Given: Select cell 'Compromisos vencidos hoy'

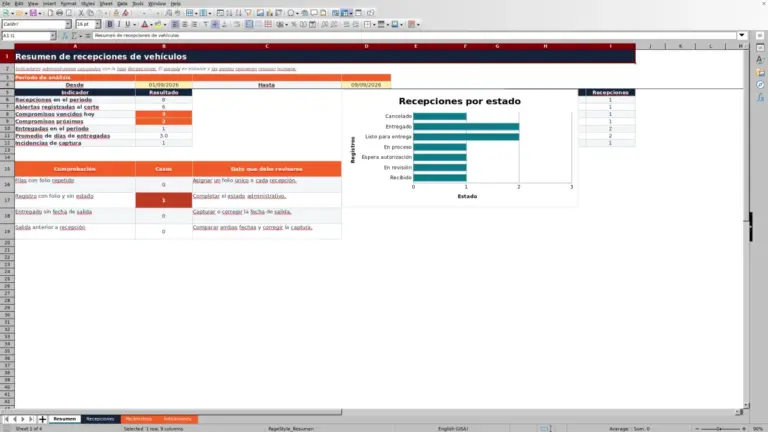Looking at the screenshot, I should [75, 114].
